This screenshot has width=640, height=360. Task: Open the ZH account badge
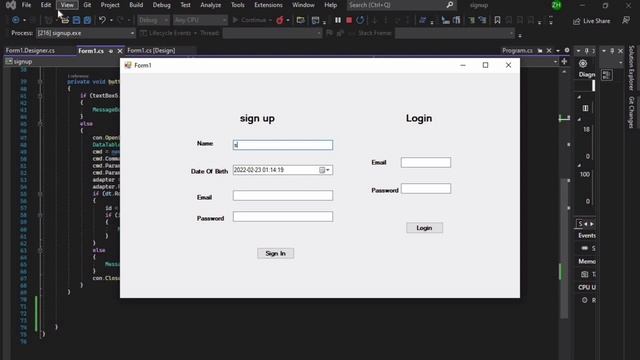(556, 5)
